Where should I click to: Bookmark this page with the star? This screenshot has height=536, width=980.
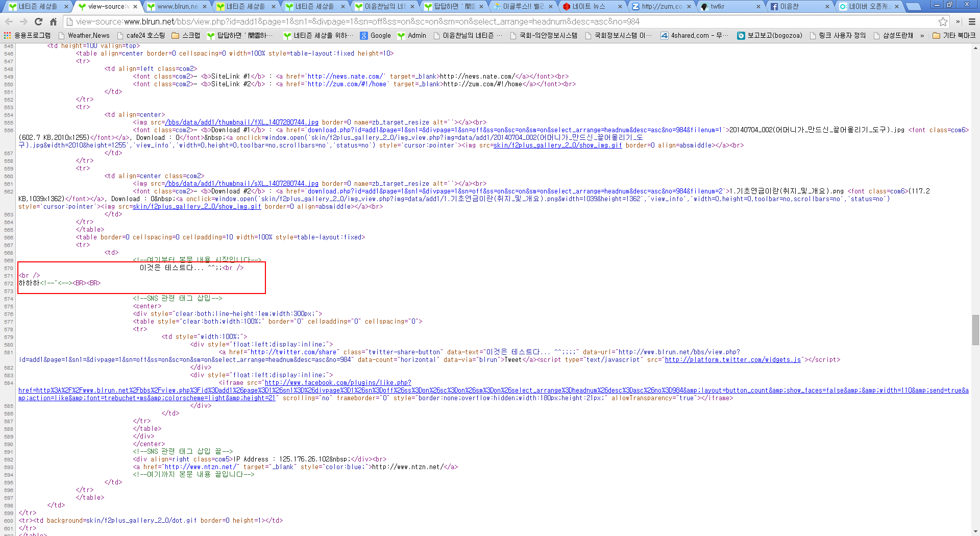point(943,21)
